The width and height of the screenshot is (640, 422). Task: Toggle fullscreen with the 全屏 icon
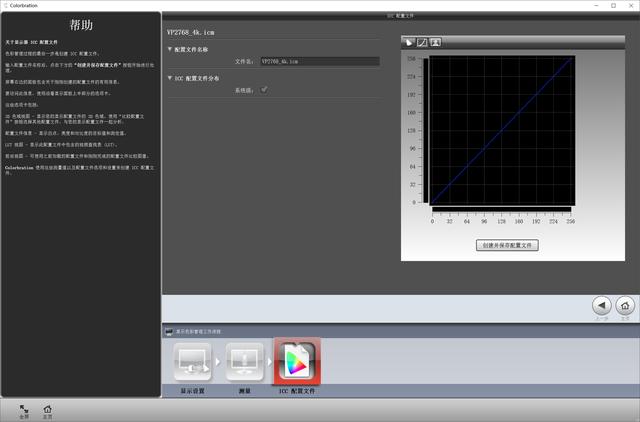point(24,409)
